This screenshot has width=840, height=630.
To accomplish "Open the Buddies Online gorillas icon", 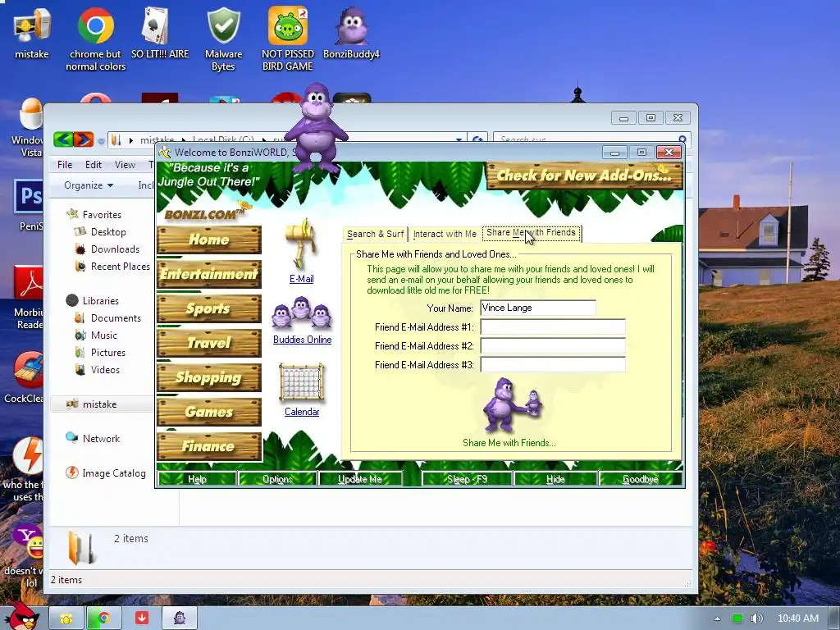I will [x=302, y=313].
